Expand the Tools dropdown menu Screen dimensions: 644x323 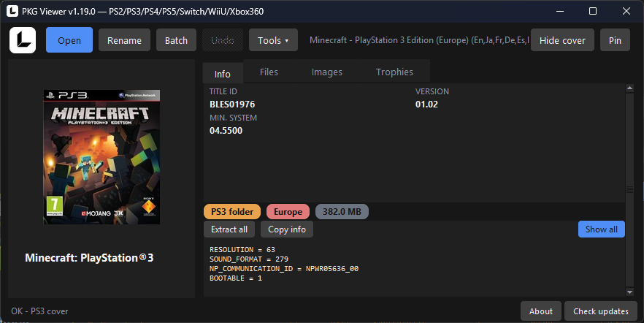[x=273, y=40]
